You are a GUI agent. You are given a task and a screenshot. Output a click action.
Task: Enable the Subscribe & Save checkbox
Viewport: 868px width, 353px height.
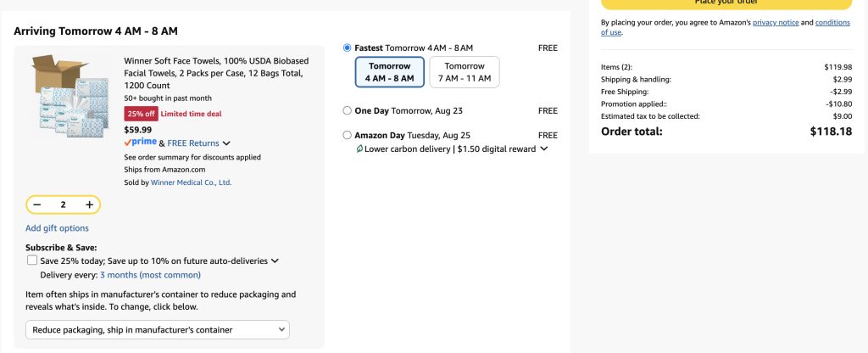32,261
